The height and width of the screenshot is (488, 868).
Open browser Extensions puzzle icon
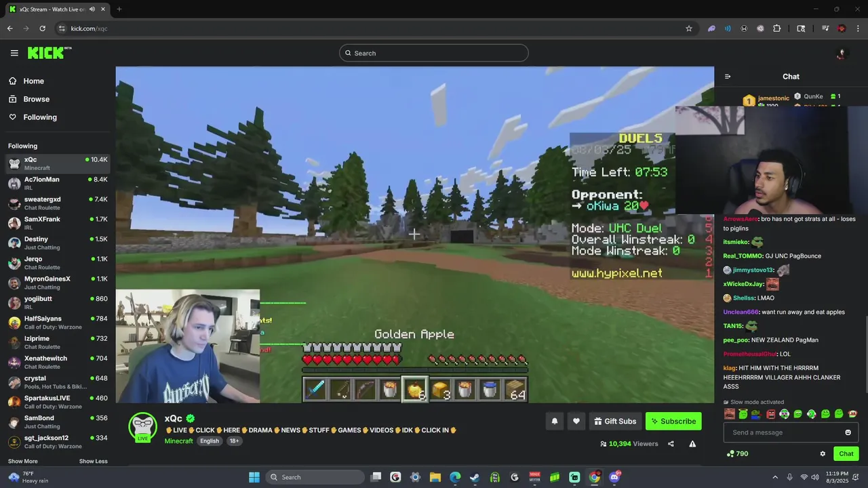777,28
